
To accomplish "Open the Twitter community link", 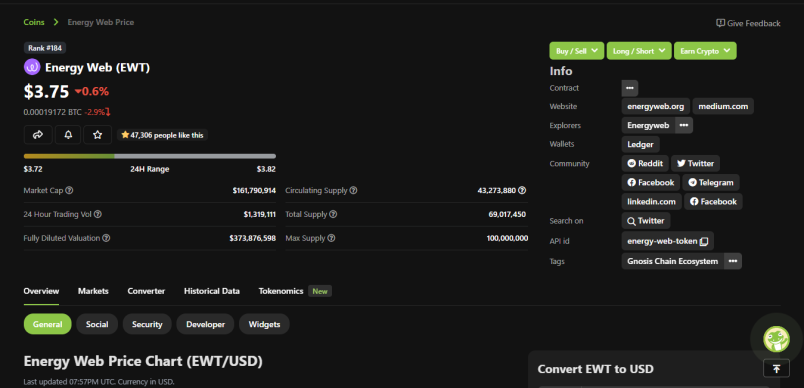I will (695, 164).
